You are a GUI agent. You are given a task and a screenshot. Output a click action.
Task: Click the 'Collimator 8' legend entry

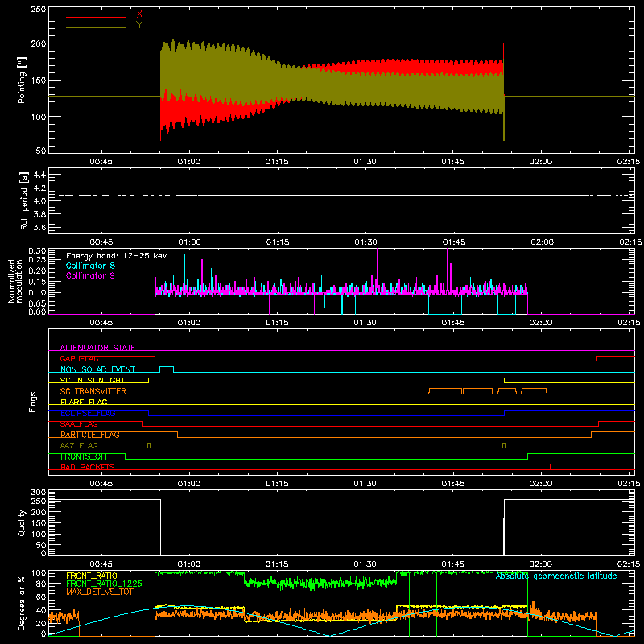pyautogui.click(x=90, y=266)
